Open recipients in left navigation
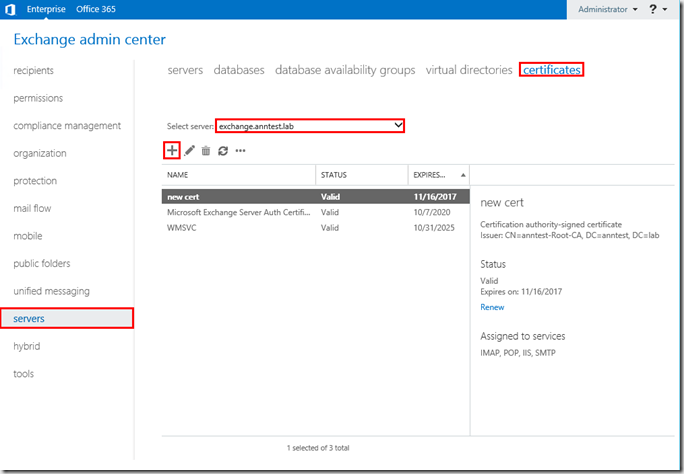This screenshot has height=474, width=684. tap(33, 70)
